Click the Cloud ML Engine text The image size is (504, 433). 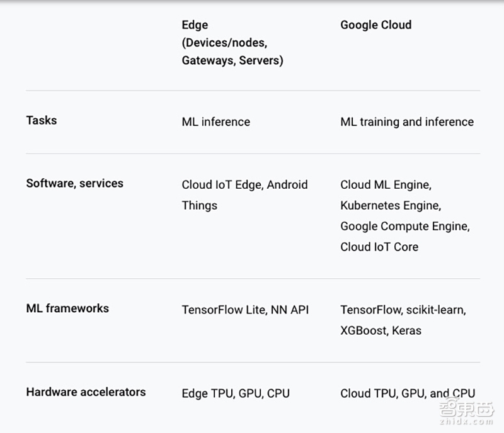click(386, 184)
